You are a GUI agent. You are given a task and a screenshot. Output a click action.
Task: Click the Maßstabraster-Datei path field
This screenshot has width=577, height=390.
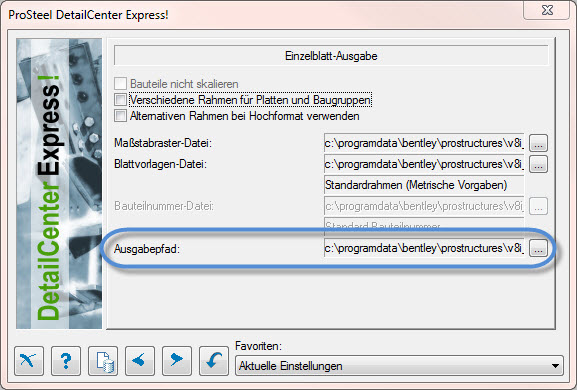coord(424,143)
